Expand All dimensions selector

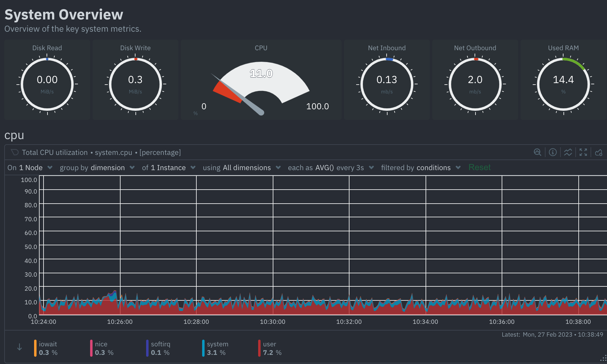242,168
